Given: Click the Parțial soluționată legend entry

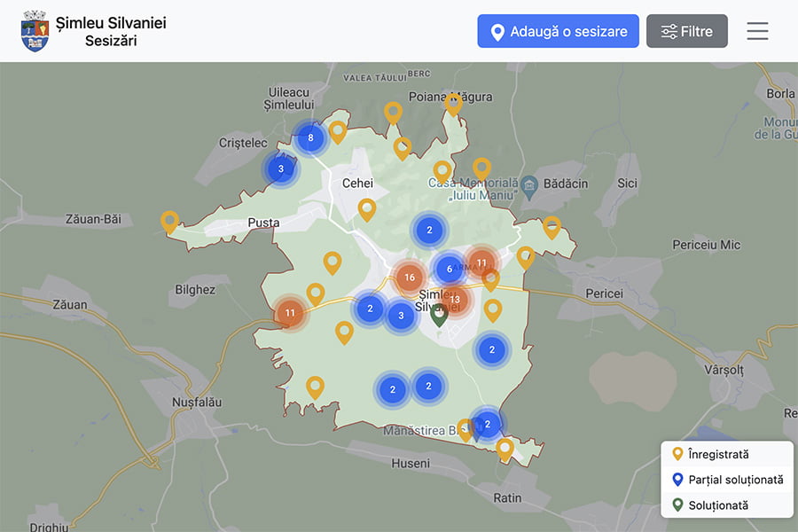Looking at the screenshot, I should point(728,480).
